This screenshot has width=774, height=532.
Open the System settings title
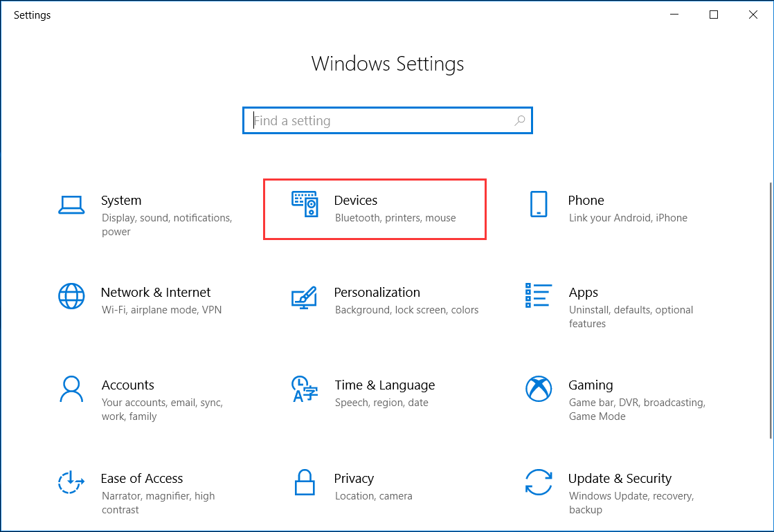[121, 200]
